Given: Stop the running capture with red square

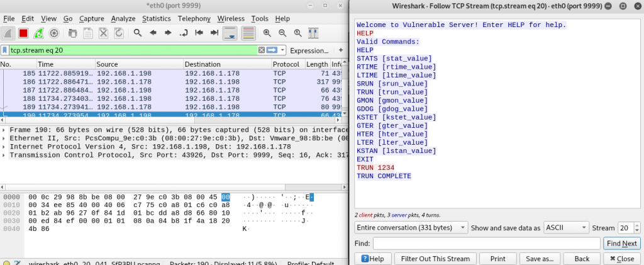Looking at the screenshot, I should (x=23, y=33).
